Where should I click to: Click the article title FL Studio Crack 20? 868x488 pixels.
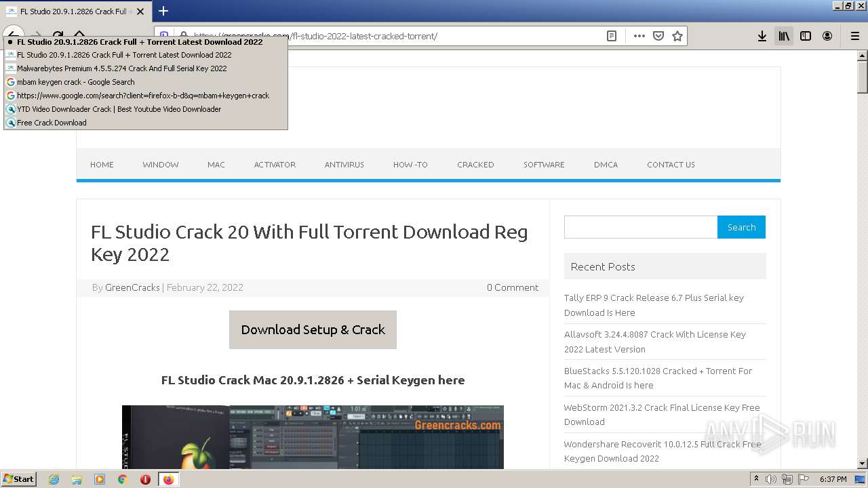[x=309, y=243]
